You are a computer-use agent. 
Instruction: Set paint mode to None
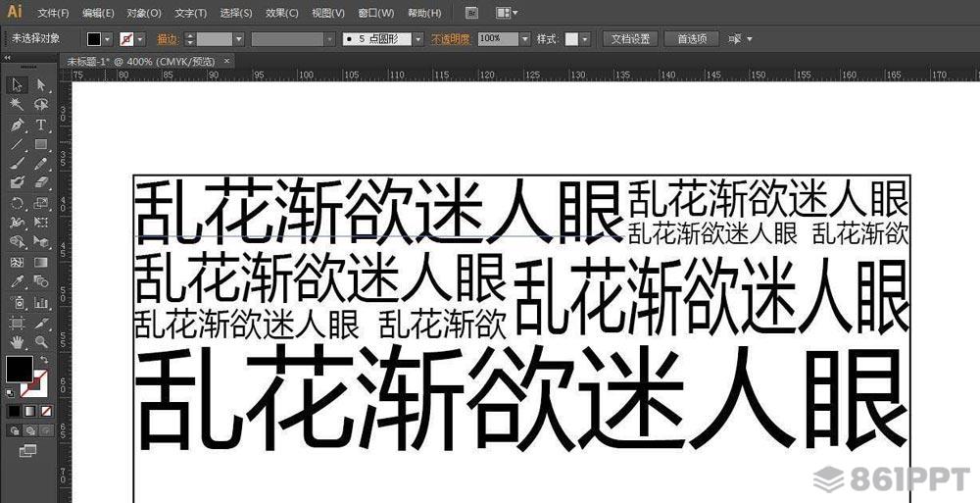46,411
